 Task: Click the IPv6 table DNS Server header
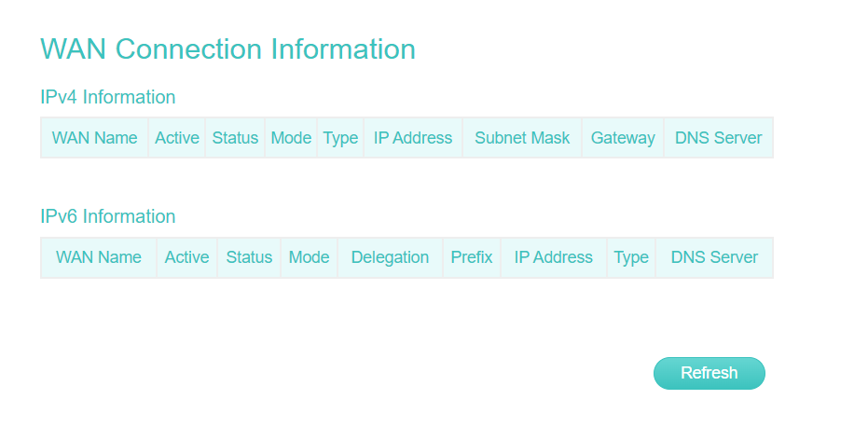pyautogui.click(x=714, y=257)
